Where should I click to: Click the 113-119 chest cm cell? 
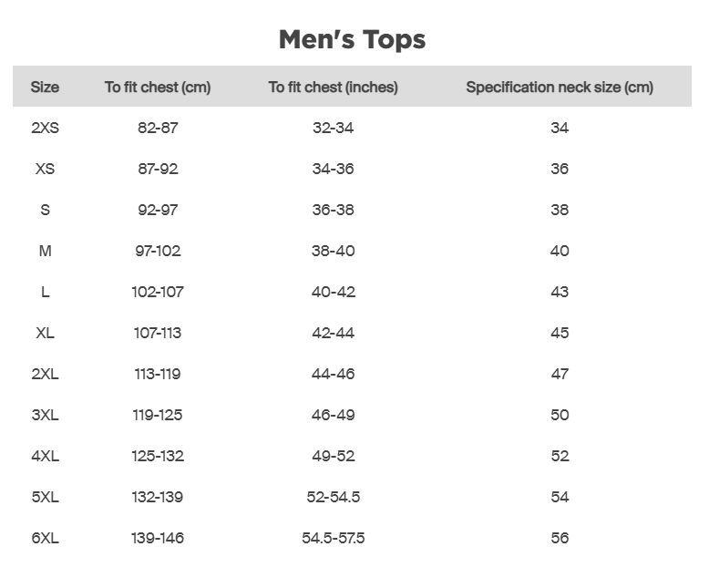(x=158, y=374)
